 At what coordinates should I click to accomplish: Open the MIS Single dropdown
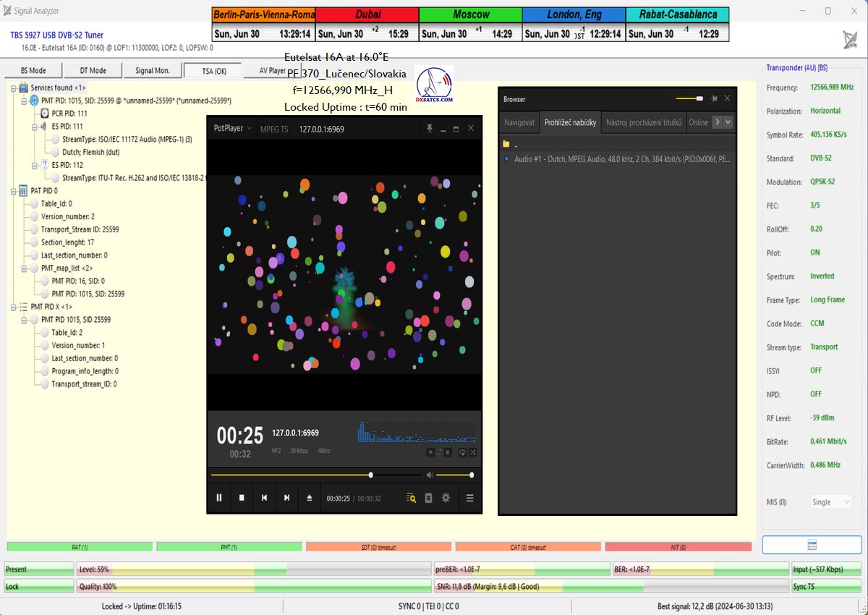click(830, 502)
